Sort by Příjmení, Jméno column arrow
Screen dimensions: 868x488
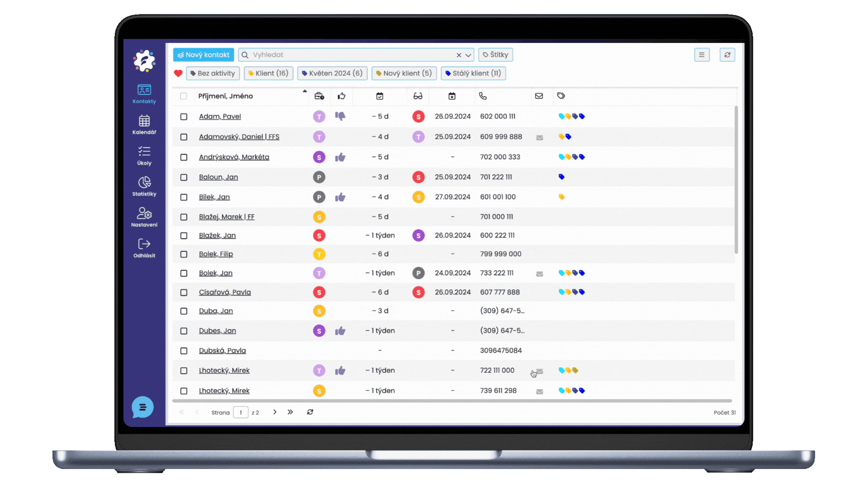[305, 92]
